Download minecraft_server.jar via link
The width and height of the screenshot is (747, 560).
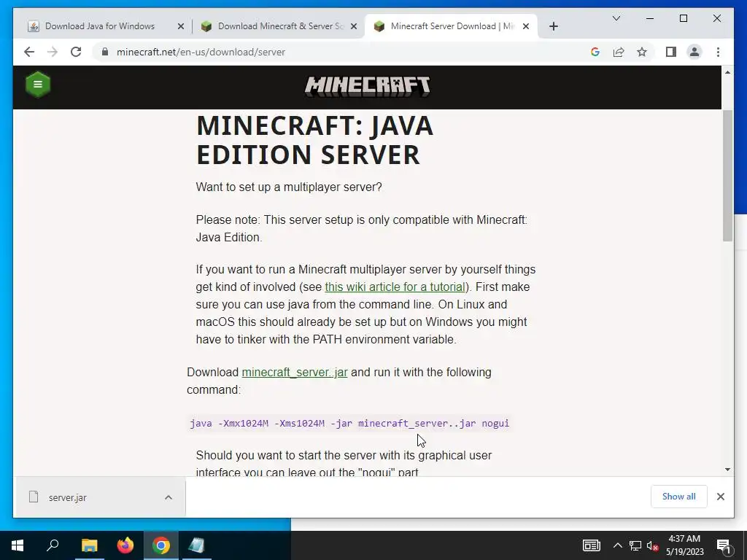click(295, 372)
